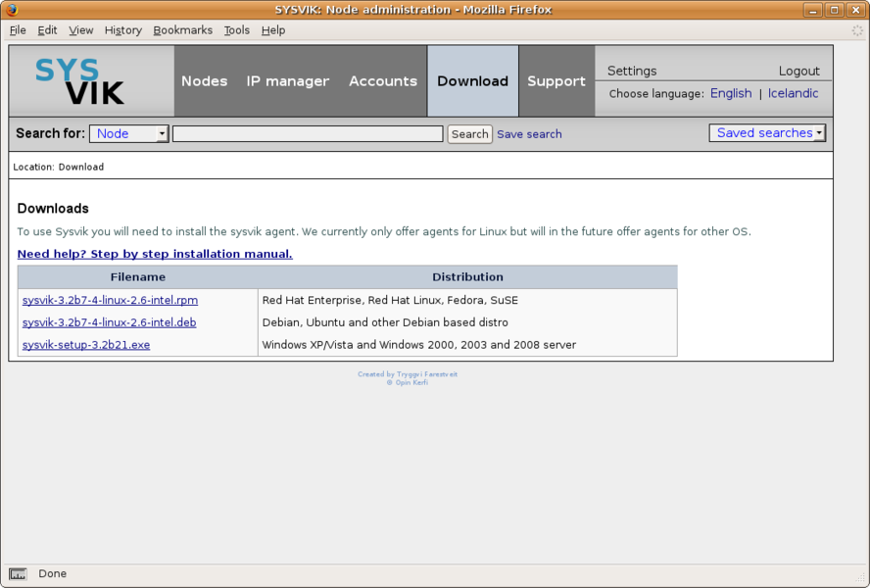Click the Done status bar text

tap(52, 573)
